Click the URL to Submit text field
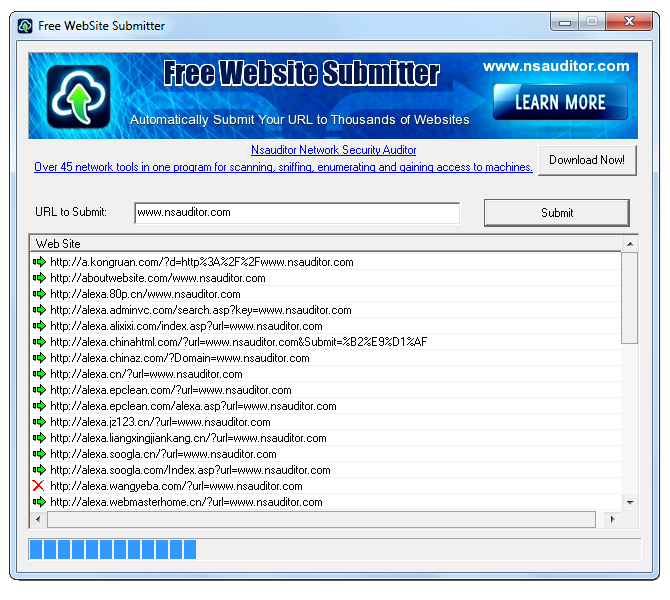Screen dimensions: 670x600 click(297, 213)
